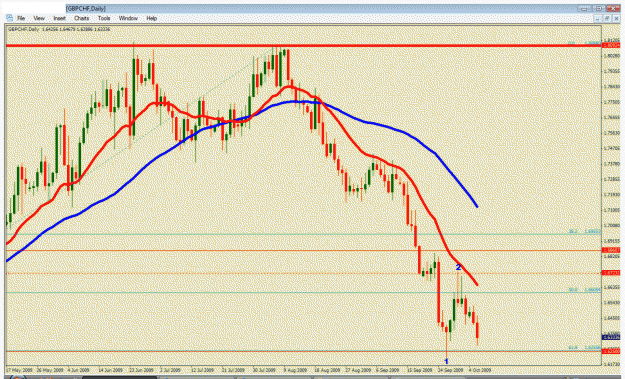The width and height of the screenshot is (625, 379).
Task: Click the '12 Jul 2009' date label
Action: (203, 370)
